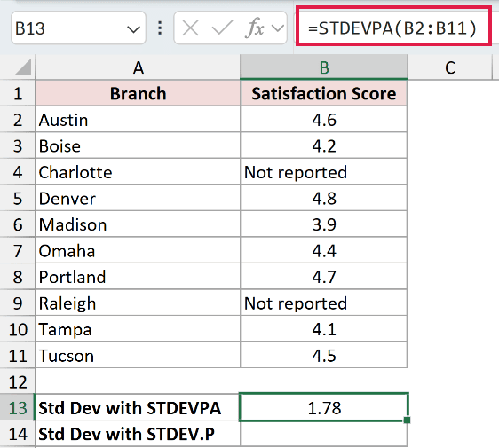The width and height of the screenshot is (499, 448).
Task: Select the Denver cell
Action: pos(138,199)
